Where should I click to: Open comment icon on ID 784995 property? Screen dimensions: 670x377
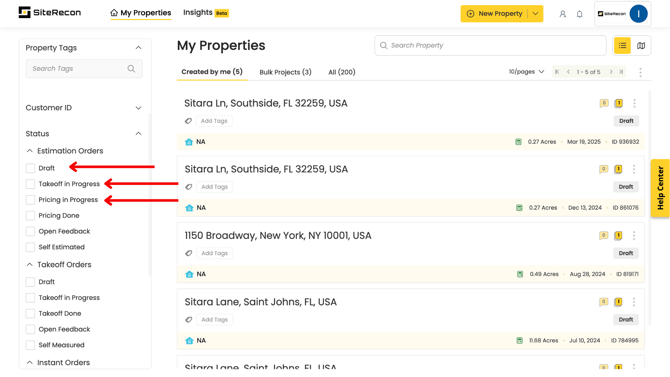point(603,302)
